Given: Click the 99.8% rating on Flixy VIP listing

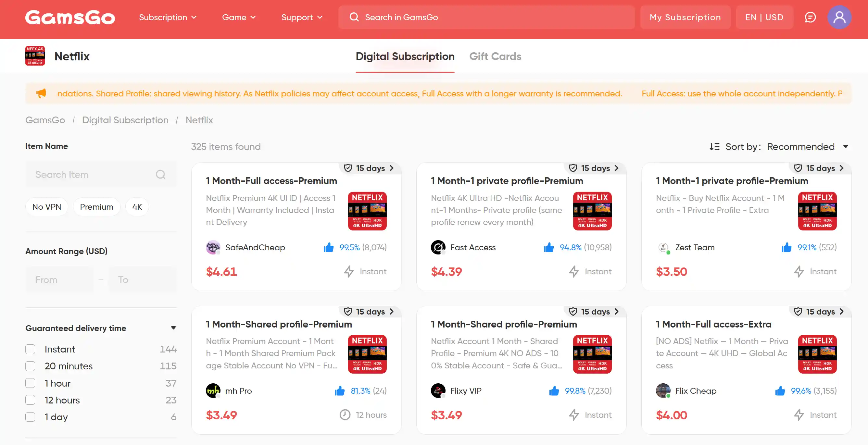Looking at the screenshot, I should pos(575,391).
